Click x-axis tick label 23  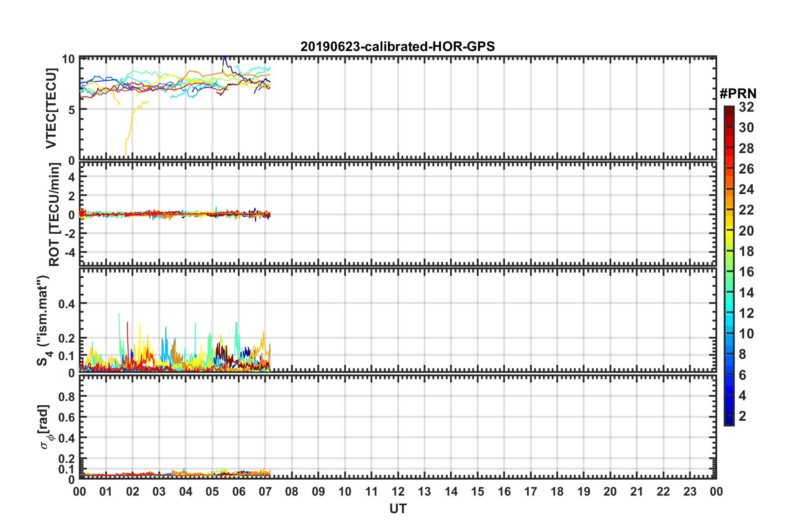click(690, 491)
